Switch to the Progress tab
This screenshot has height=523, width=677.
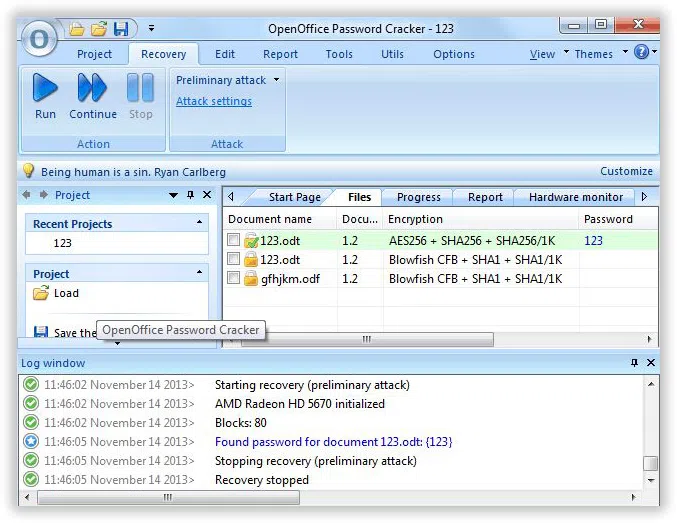(419, 197)
